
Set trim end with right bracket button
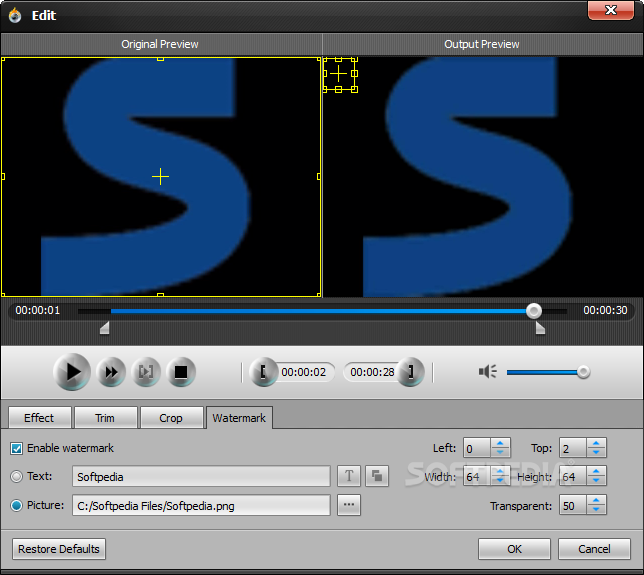tap(410, 372)
